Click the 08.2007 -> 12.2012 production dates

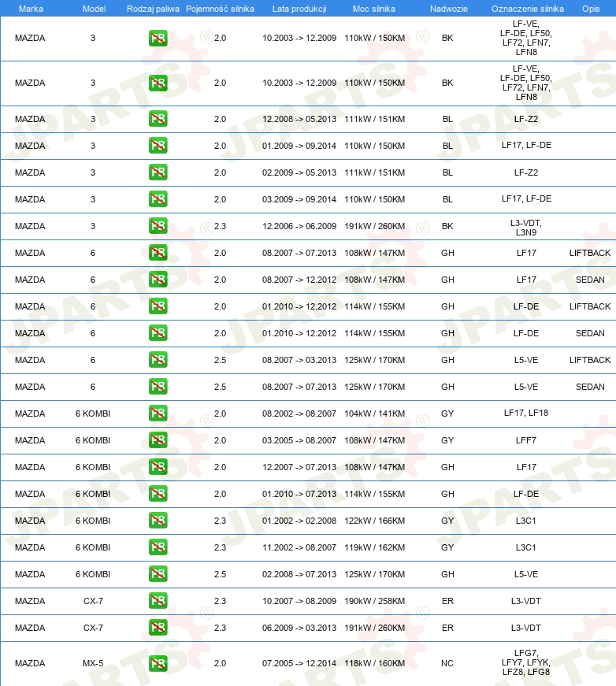pyautogui.click(x=299, y=280)
